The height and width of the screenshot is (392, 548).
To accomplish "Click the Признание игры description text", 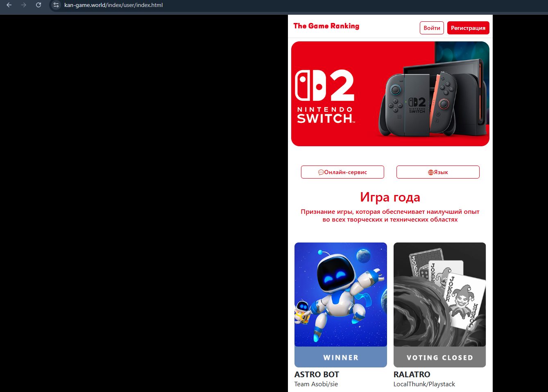I will pos(390,215).
